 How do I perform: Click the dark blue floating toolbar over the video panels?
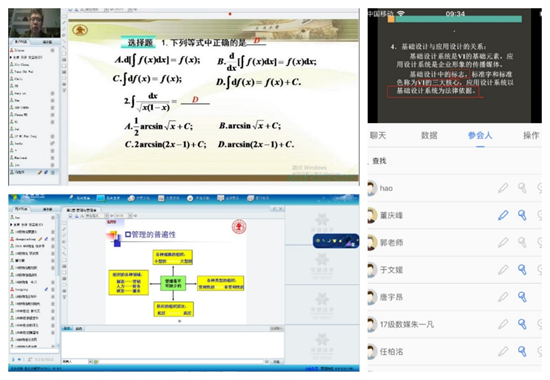[x=336, y=241]
